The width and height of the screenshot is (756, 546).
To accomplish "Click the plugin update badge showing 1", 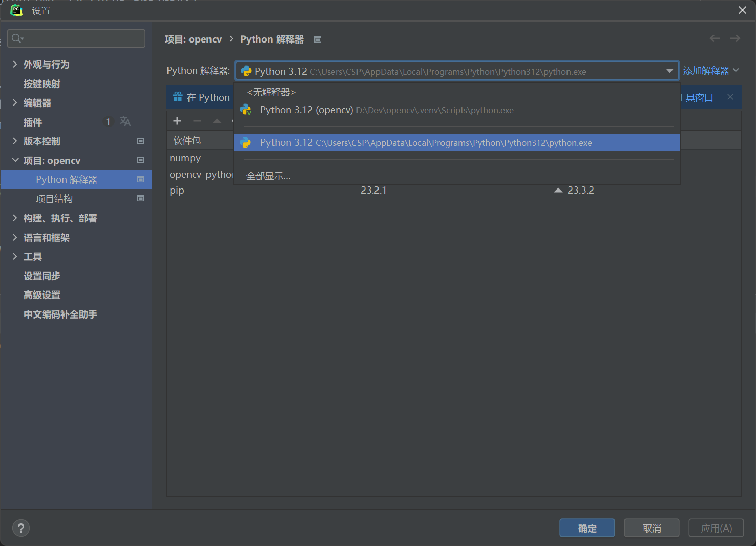I will (x=108, y=122).
